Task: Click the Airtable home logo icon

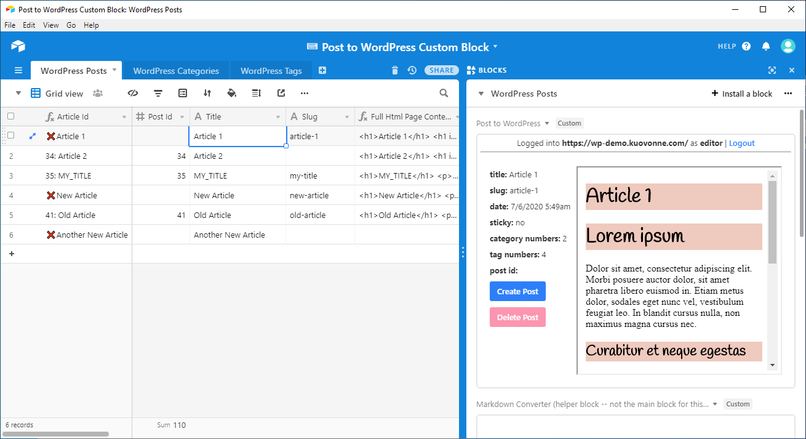Action: coord(18,46)
